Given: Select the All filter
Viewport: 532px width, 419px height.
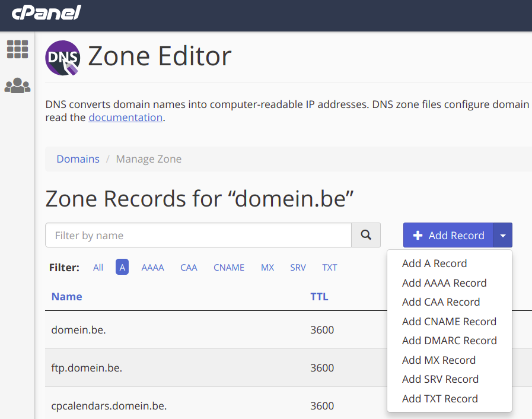Looking at the screenshot, I should 98,268.
